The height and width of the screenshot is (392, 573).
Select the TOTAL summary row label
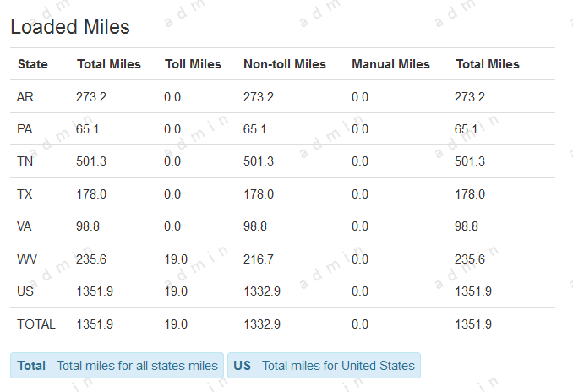click(x=36, y=324)
